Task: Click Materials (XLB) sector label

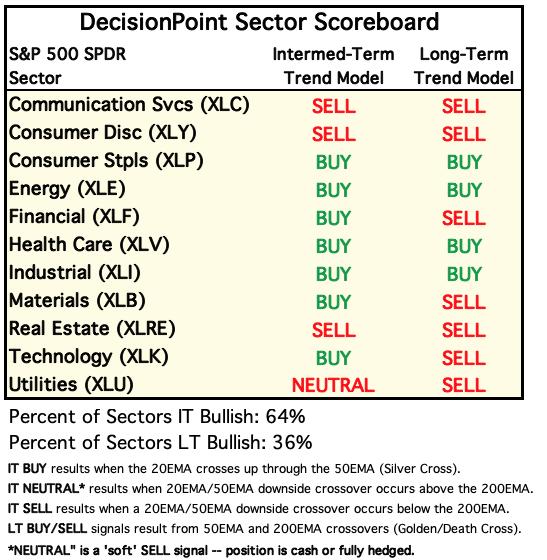Action: [77, 301]
